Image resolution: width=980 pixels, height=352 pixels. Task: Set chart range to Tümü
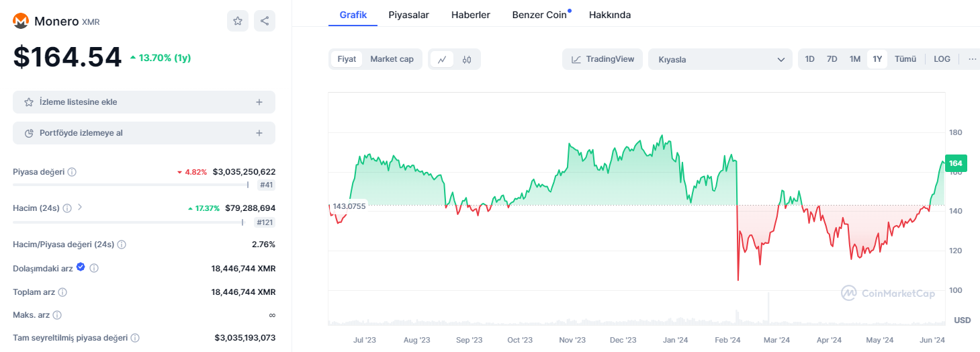click(905, 59)
